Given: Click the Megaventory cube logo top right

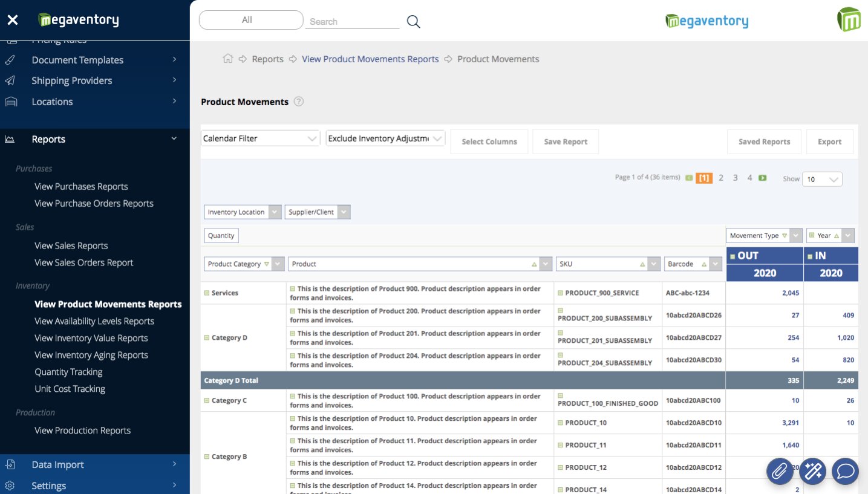Looking at the screenshot, I should pos(848,20).
